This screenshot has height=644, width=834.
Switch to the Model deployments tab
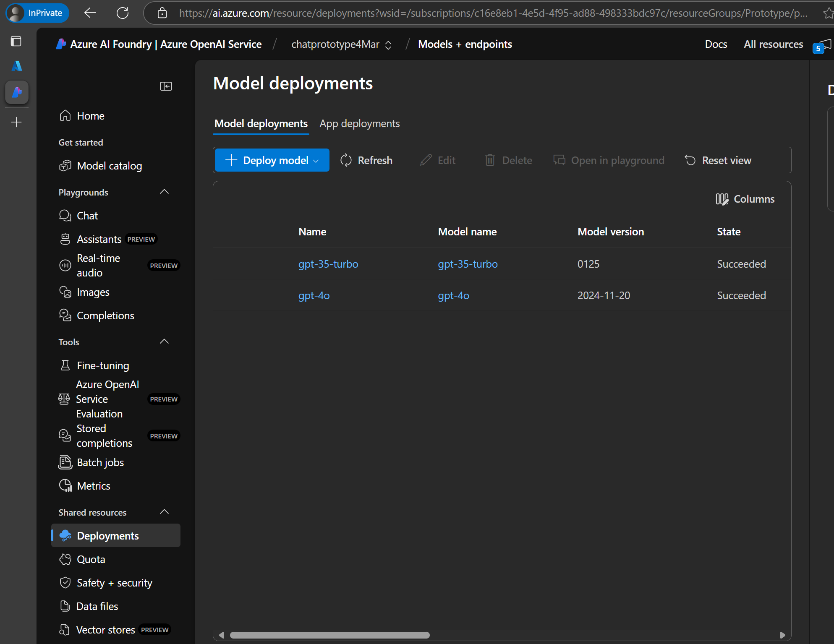tap(261, 124)
